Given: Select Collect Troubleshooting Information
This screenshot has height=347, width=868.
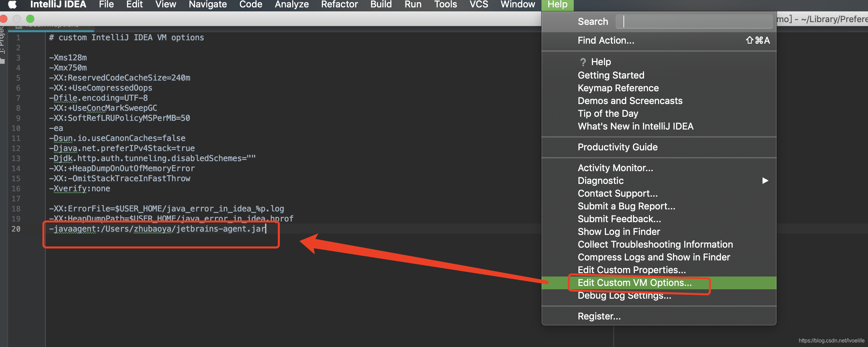Looking at the screenshot, I should pos(659,245).
